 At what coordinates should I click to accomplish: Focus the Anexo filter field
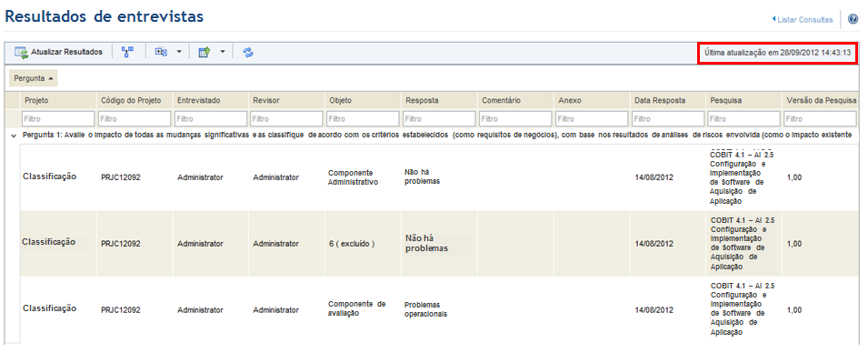click(592, 118)
